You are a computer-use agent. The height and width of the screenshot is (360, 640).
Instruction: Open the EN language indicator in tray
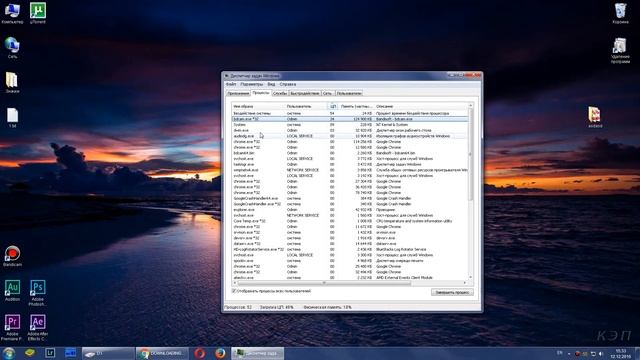click(560, 353)
